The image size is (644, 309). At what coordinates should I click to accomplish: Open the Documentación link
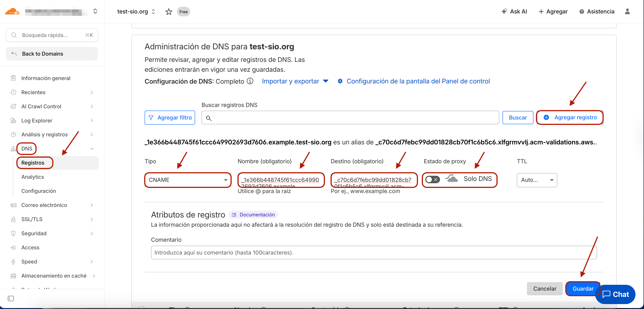[253, 215]
